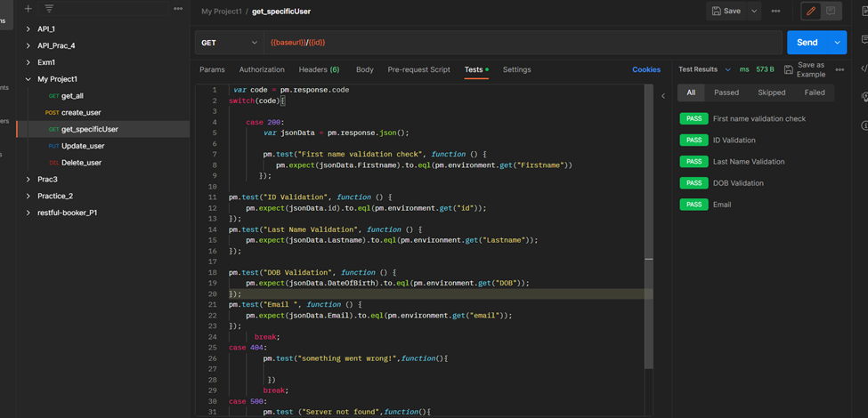Open the documentation icon in right sidebar
The image size is (868, 418).
(x=864, y=10)
